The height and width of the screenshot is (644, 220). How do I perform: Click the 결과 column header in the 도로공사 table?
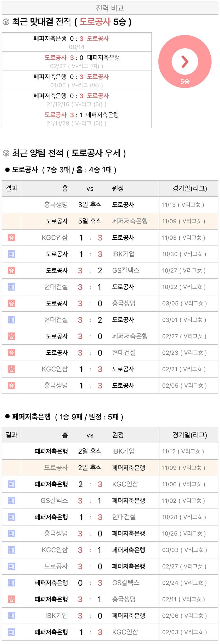pos(11,189)
